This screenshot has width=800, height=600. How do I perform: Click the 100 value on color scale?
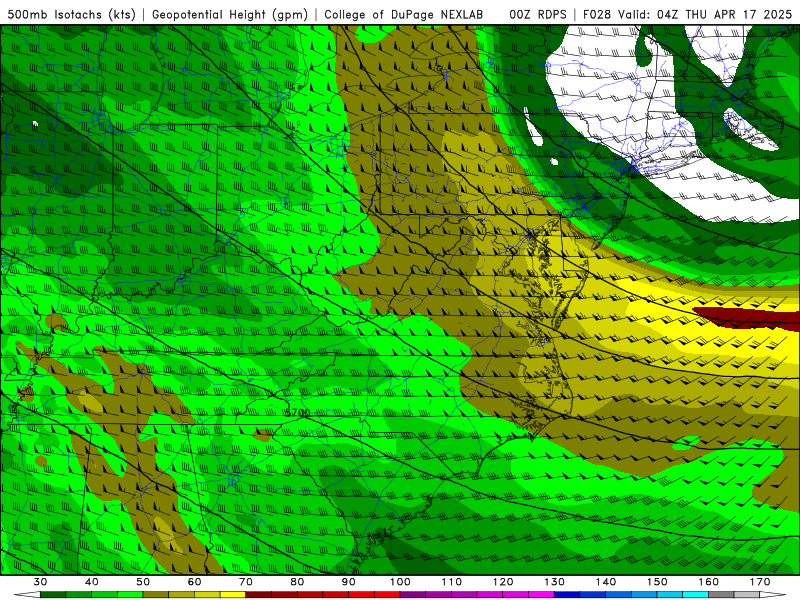coord(400,582)
